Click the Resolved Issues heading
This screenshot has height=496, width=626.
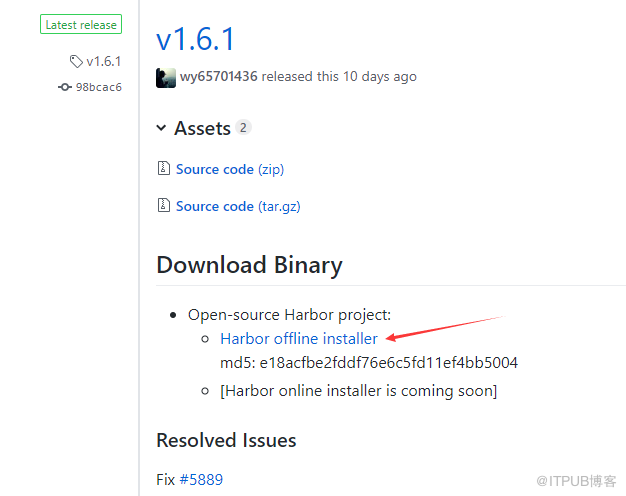(226, 440)
